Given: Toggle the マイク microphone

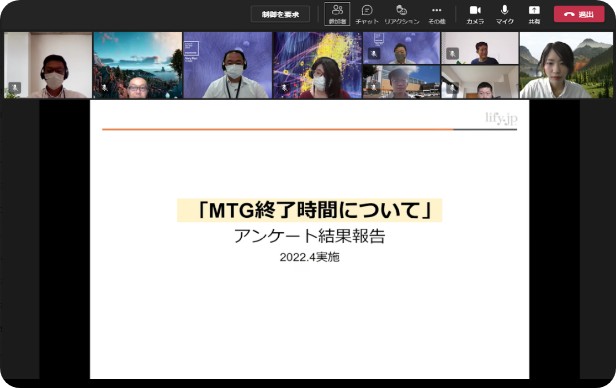Looking at the screenshot, I should pos(504,15).
